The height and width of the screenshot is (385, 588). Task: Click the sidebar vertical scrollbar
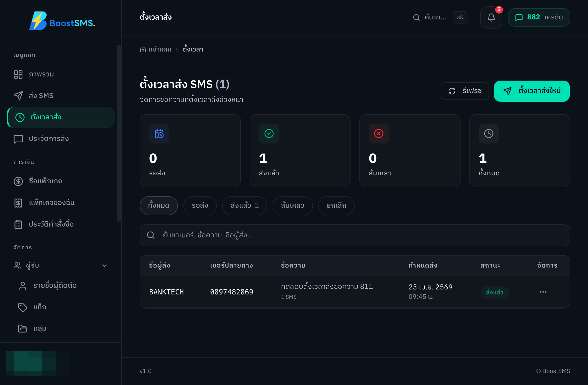click(x=119, y=133)
